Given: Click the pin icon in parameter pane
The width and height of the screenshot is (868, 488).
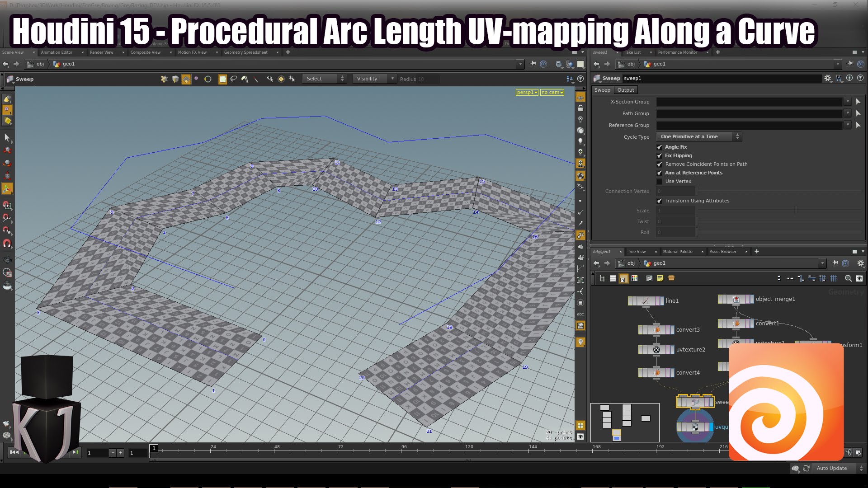Looking at the screenshot, I should pyautogui.click(x=850, y=64).
